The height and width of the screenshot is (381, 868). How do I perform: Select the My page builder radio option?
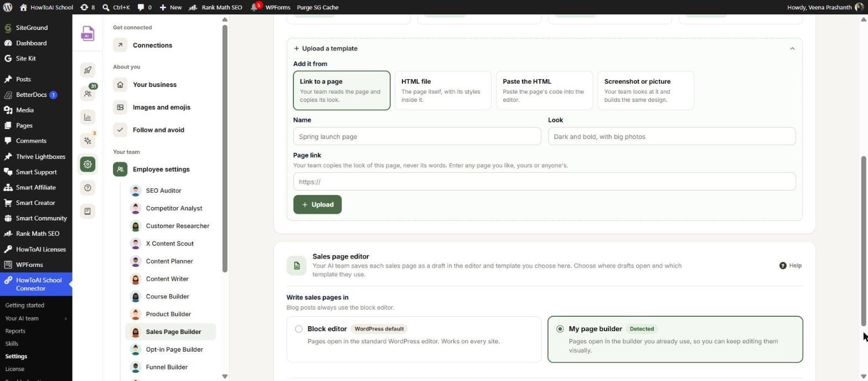[560, 329]
